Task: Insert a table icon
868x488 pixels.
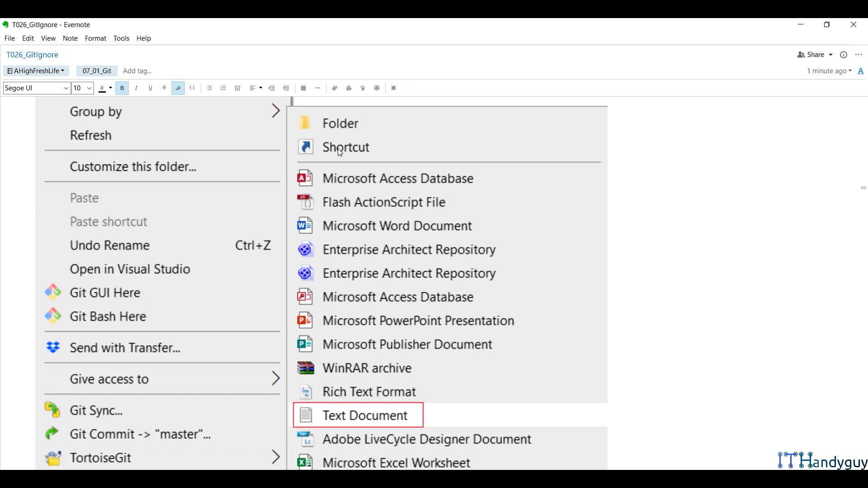Action: pos(303,88)
